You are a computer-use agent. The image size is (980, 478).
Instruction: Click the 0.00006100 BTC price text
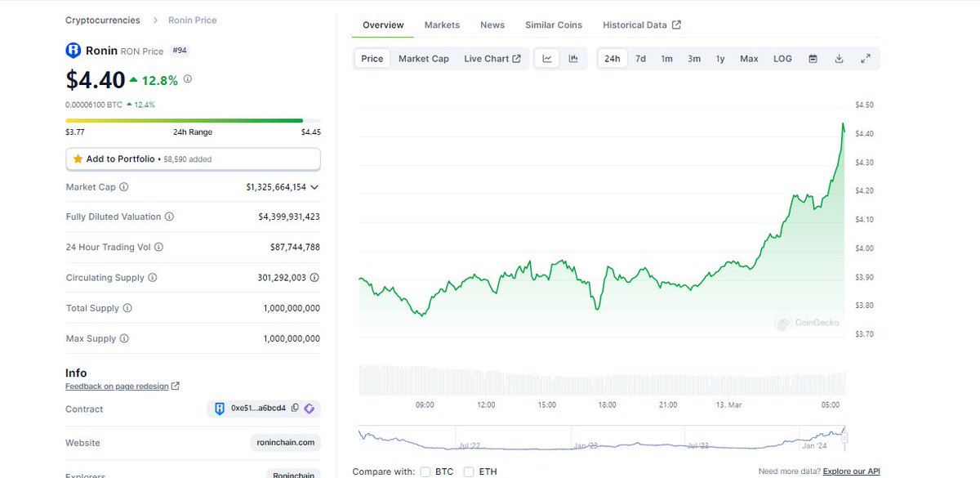click(94, 105)
